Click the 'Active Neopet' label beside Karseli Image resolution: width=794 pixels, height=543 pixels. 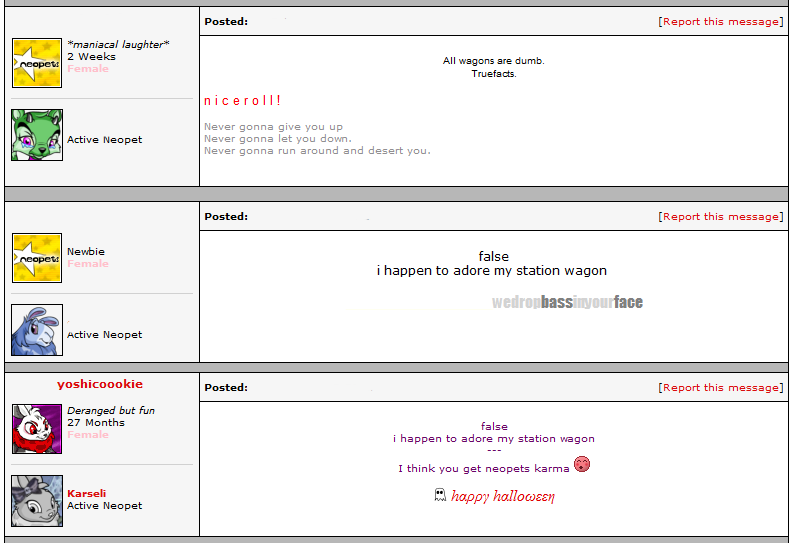pyautogui.click(x=104, y=506)
